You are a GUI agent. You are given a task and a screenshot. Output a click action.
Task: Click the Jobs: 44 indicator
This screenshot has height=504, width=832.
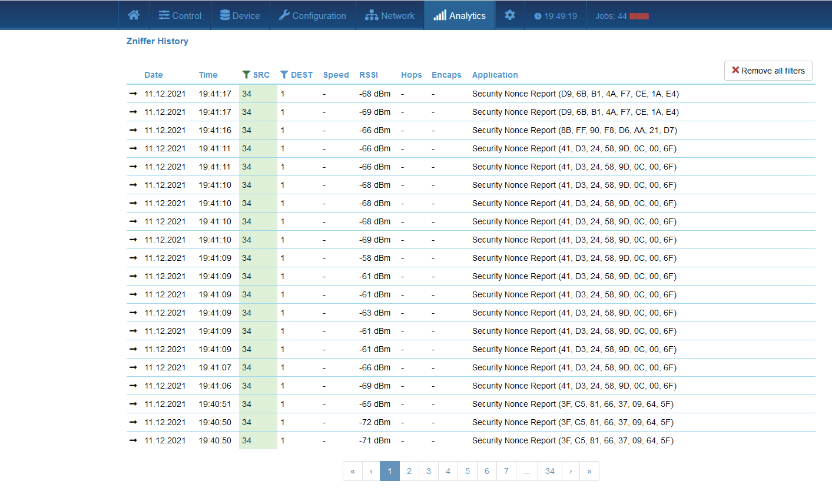621,16
